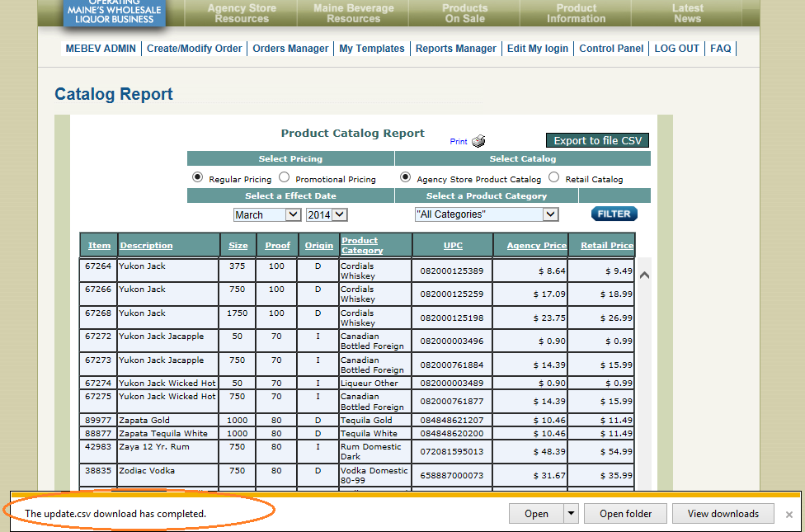The image size is (805, 532).
Task: Click Zapata Gold description
Action: [144, 420]
